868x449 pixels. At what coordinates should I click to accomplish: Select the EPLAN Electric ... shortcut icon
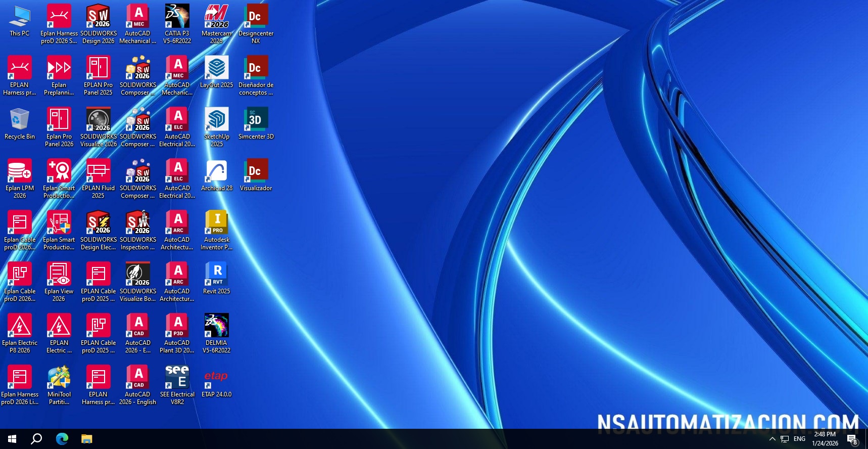[x=59, y=334]
